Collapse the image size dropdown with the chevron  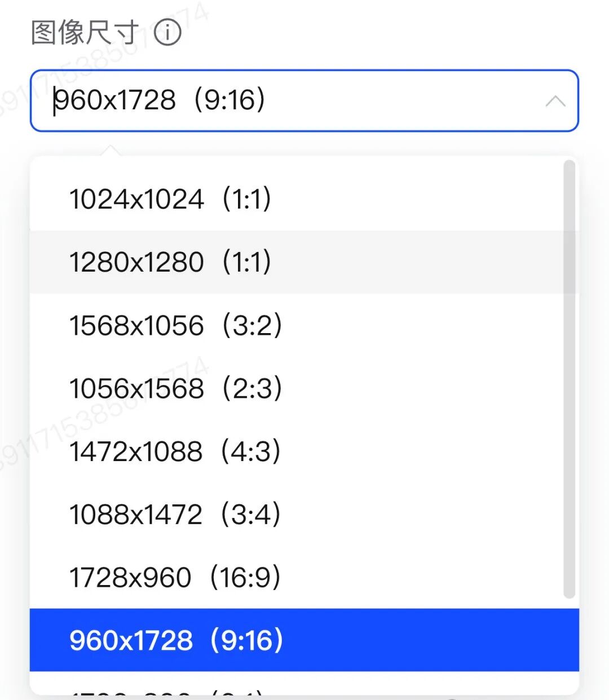555,101
